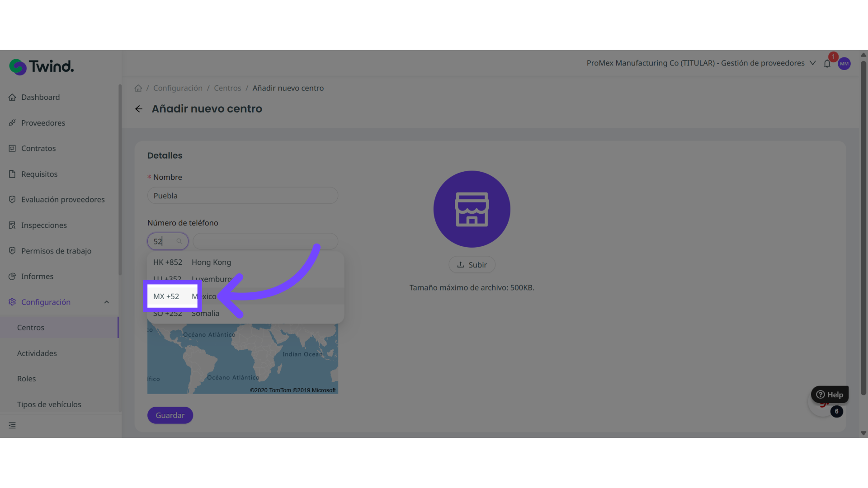Click the Centros breadcrumb link

227,88
